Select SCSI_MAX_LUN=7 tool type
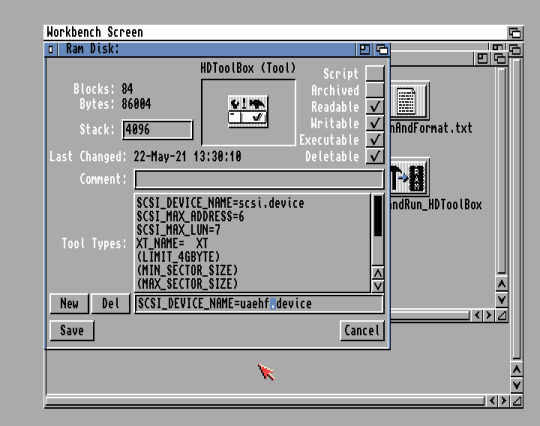 [x=253, y=230]
